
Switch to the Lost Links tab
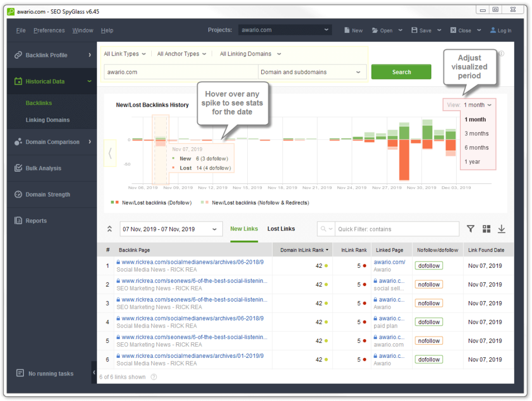281,229
